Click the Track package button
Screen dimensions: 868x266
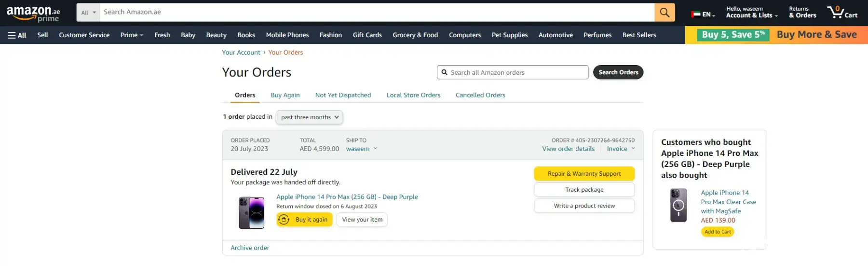point(584,190)
